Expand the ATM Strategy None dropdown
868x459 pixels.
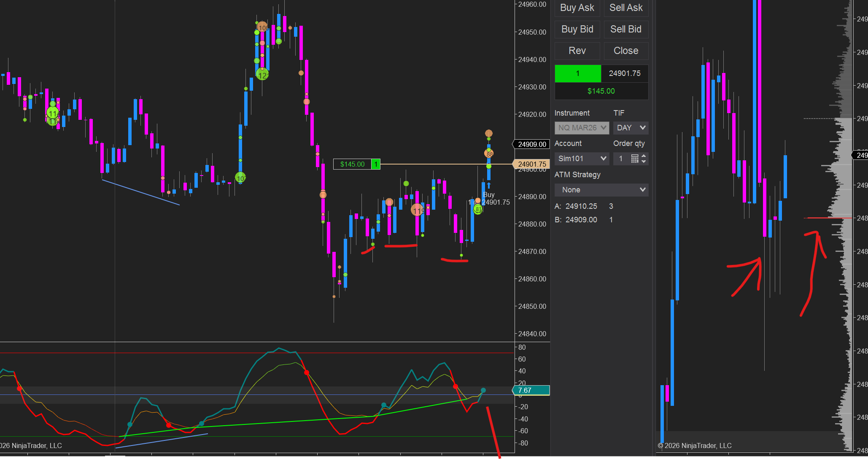601,190
